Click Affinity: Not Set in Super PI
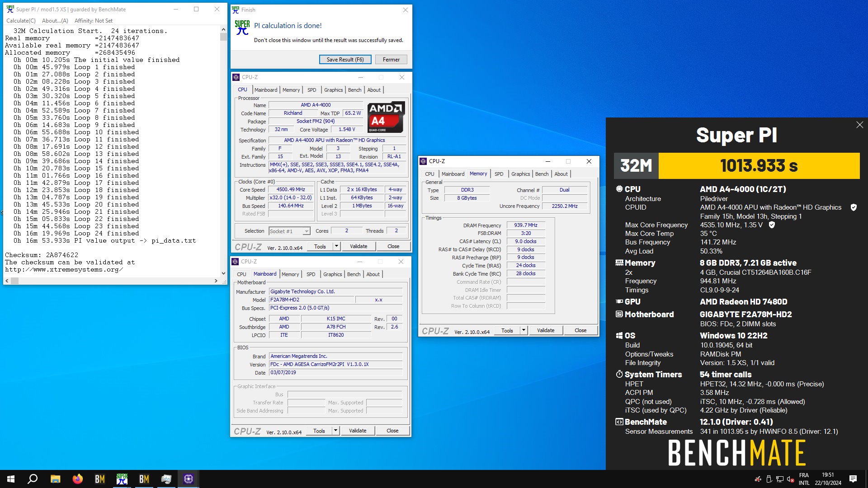 coord(94,20)
